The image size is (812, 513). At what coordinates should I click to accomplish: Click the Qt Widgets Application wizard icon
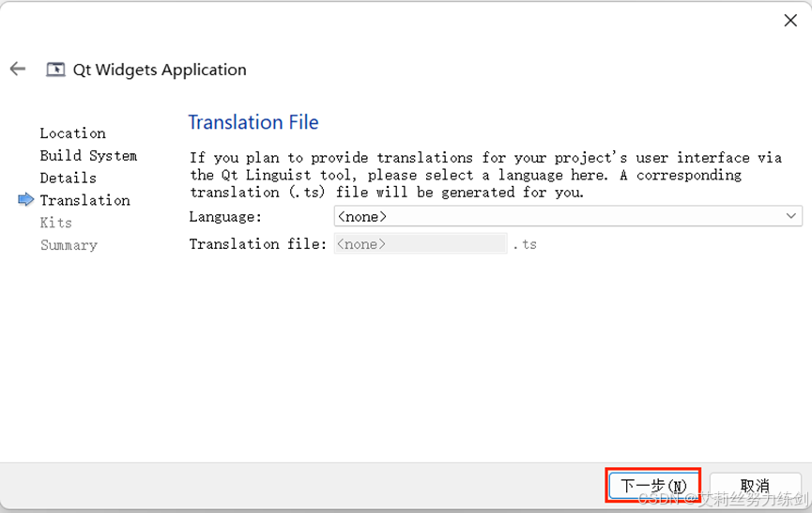coord(55,70)
